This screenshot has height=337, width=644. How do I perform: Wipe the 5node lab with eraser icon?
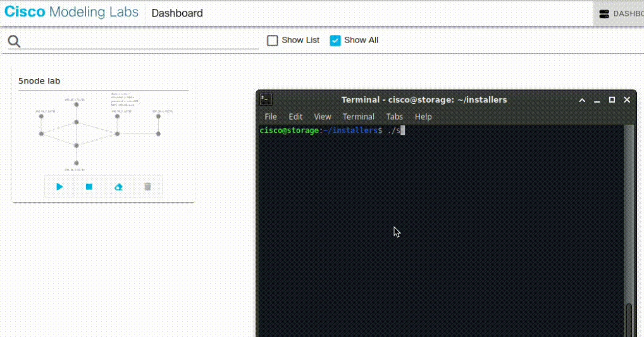(x=118, y=187)
